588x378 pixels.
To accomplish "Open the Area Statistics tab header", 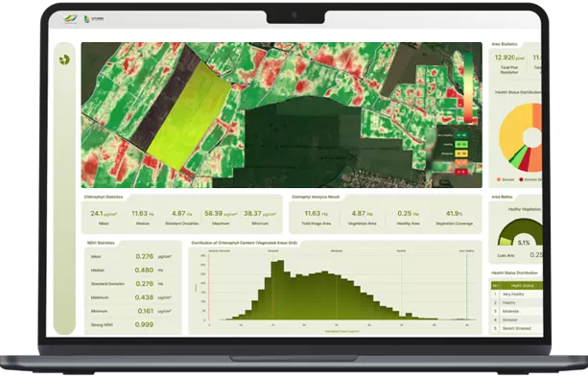I will click(505, 44).
